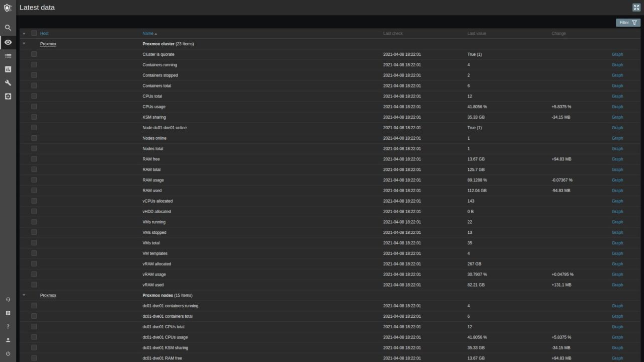Open Help using the question mark icon
644x362 pixels.
[8, 326]
